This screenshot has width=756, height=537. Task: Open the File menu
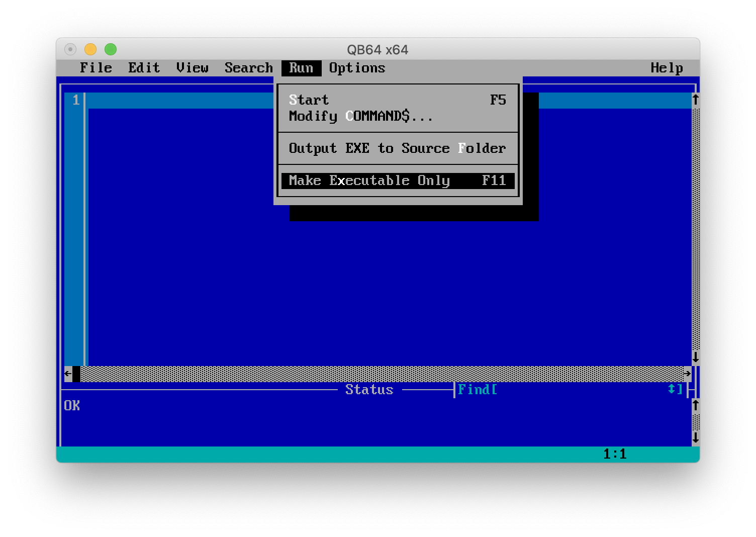click(x=96, y=68)
